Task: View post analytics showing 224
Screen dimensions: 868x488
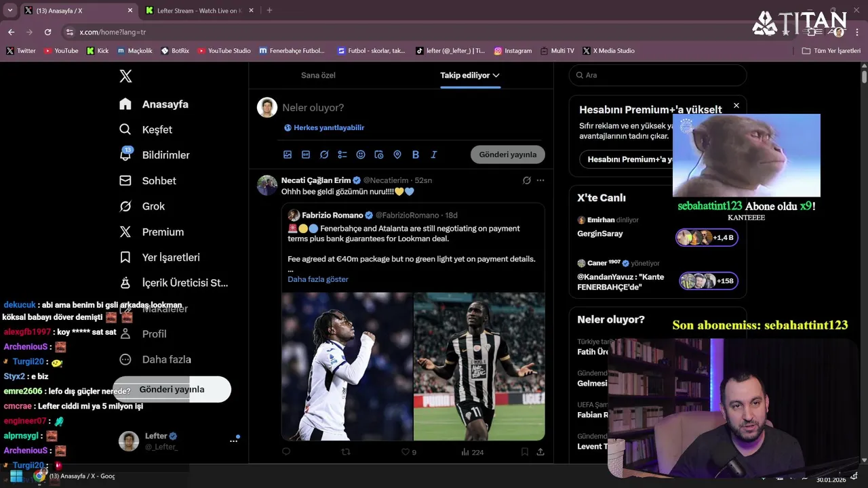Action: point(472,452)
